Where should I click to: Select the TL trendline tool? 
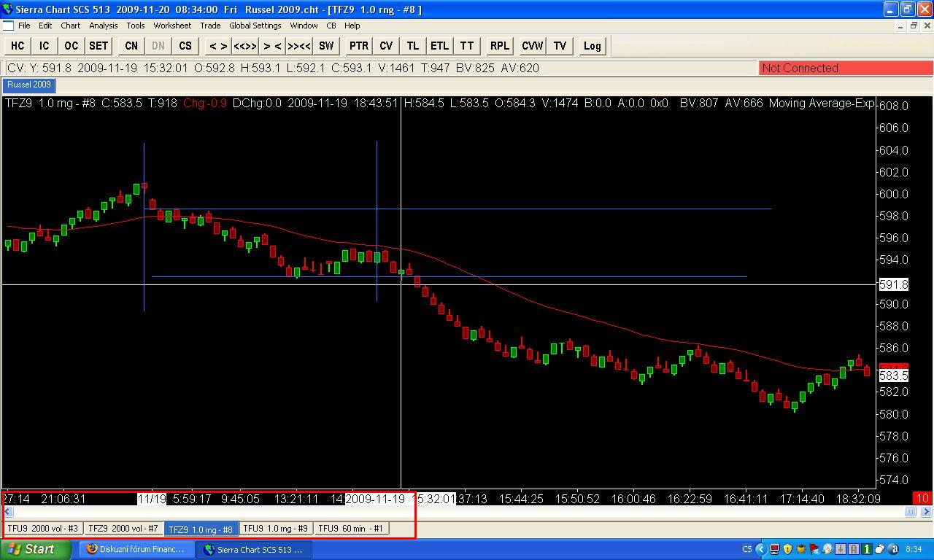click(413, 45)
